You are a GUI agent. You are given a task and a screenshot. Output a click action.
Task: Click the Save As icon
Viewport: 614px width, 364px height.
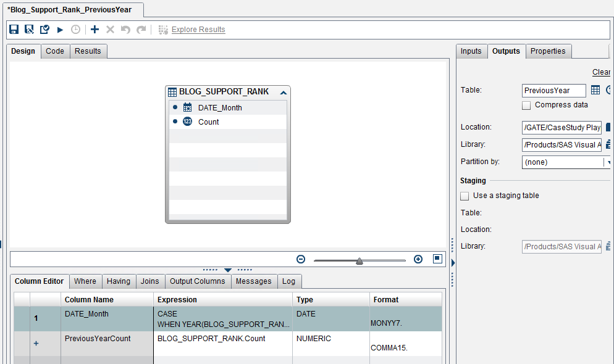[29, 30]
